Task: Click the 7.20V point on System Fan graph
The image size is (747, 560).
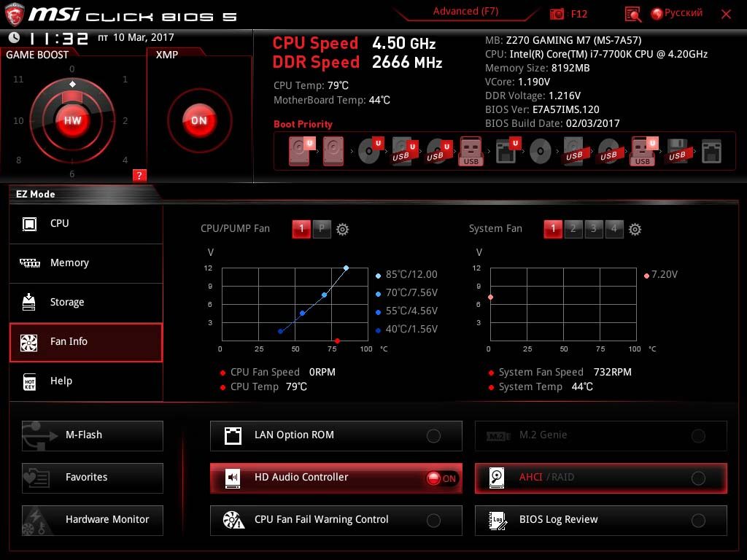Action: [x=491, y=297]
